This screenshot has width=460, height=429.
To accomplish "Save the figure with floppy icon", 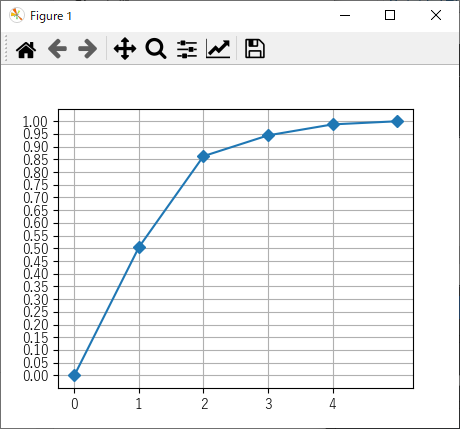I will pos(255,49).
